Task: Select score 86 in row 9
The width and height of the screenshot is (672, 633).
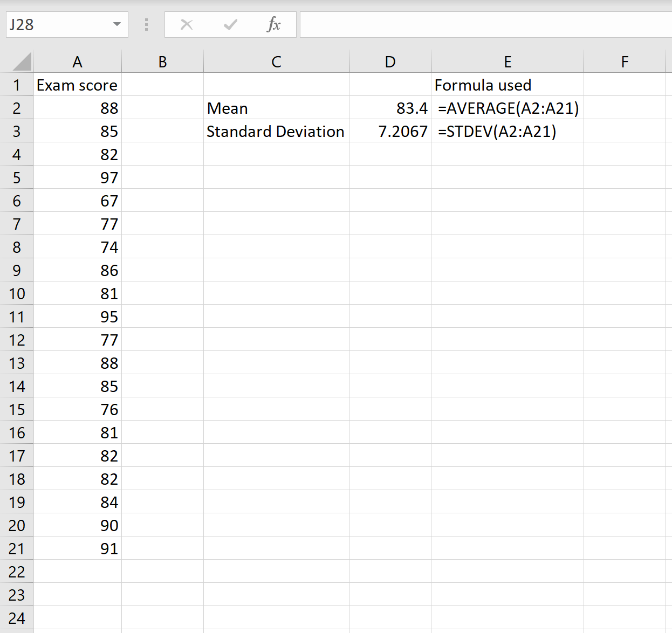Action: click(x=78, y=271)
